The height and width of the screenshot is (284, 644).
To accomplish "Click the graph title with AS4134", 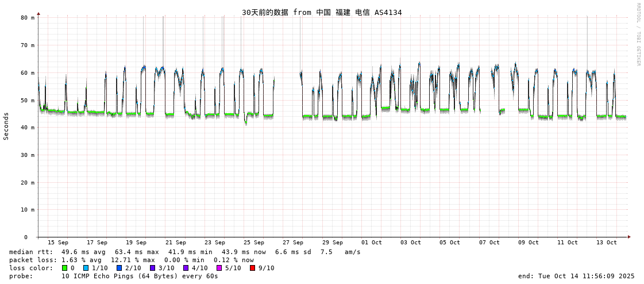I will tap(322, 12).
